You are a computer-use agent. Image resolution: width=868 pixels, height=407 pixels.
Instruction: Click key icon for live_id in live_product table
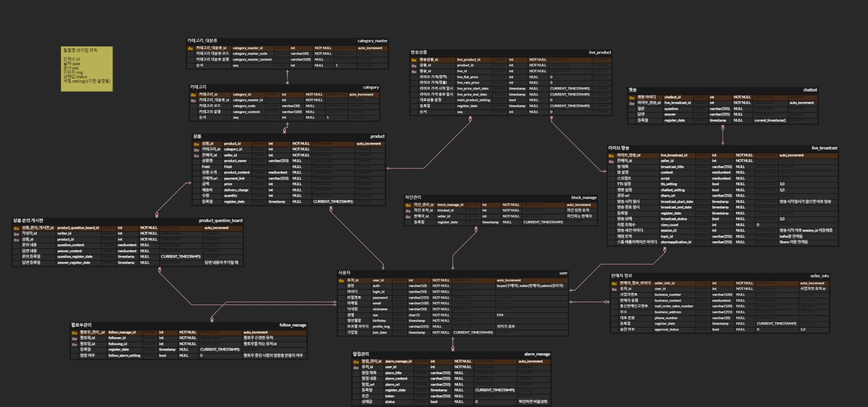414,71
